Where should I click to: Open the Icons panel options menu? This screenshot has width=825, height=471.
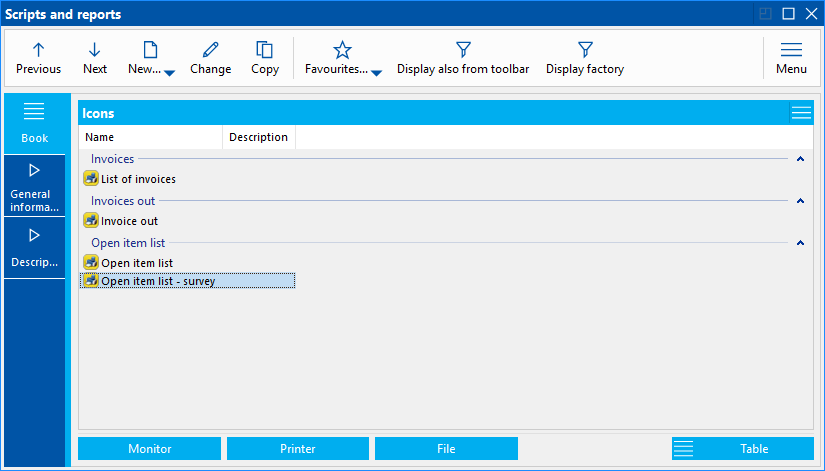coord(801,113)
